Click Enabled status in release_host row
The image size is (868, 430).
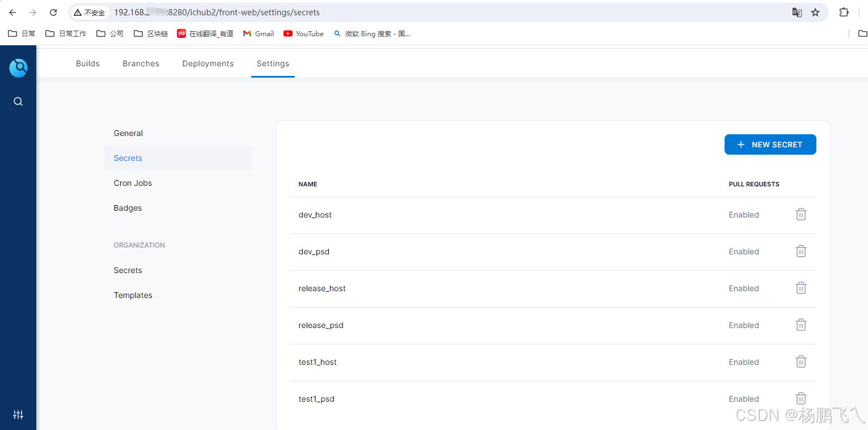(744, 288)
